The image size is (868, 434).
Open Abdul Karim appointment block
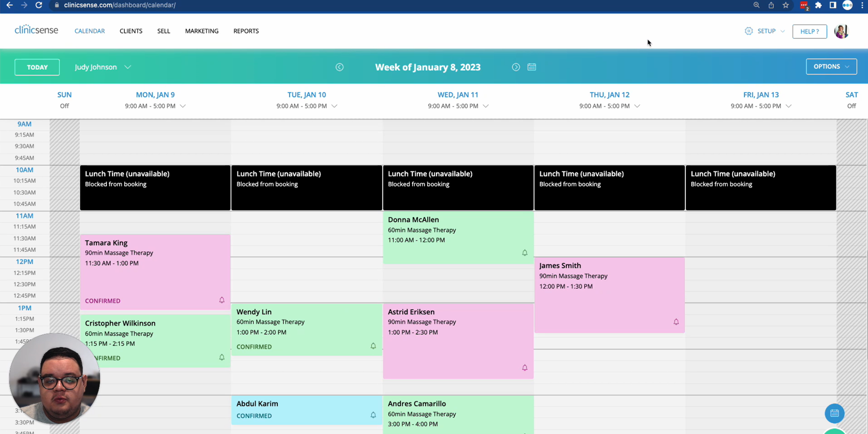click(307, 410)
